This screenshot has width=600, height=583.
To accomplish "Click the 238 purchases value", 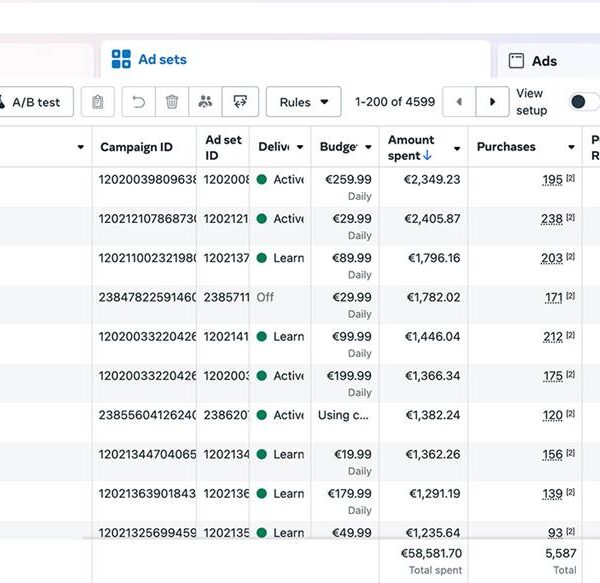I will point(552,219).
